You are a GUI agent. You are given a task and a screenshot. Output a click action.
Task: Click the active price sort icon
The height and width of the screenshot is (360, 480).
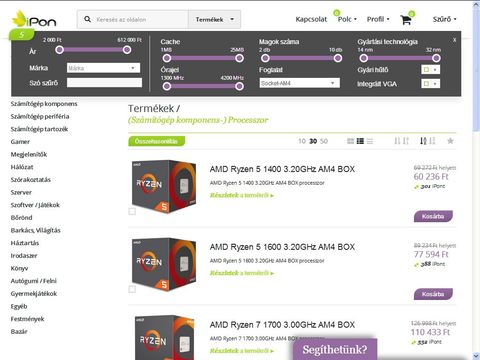[x=423, y=141]
